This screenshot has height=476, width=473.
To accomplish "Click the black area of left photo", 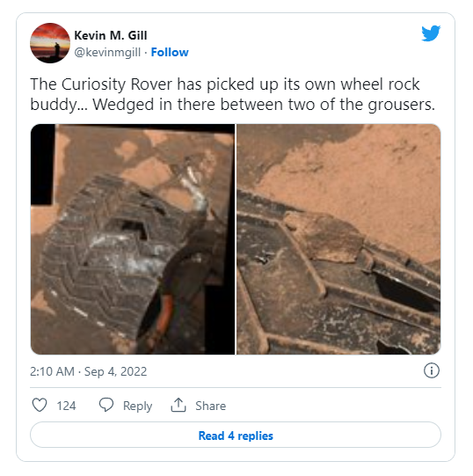I will 42,164.
